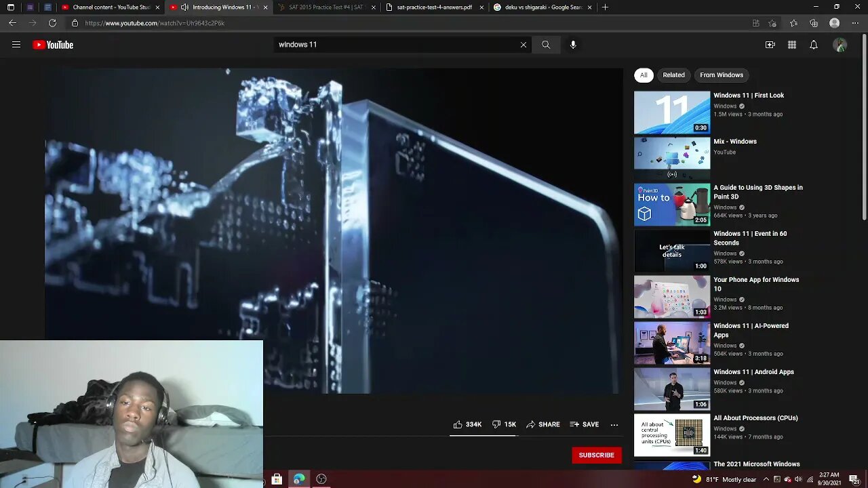Viewport: 868px width, 488px height.
Task: Start voice search with the microphone
Action: [x=573, y=45]
